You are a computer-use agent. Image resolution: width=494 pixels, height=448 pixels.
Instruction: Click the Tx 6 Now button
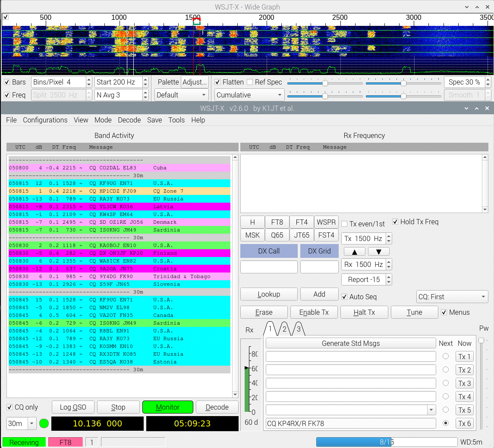pos(464,423)
